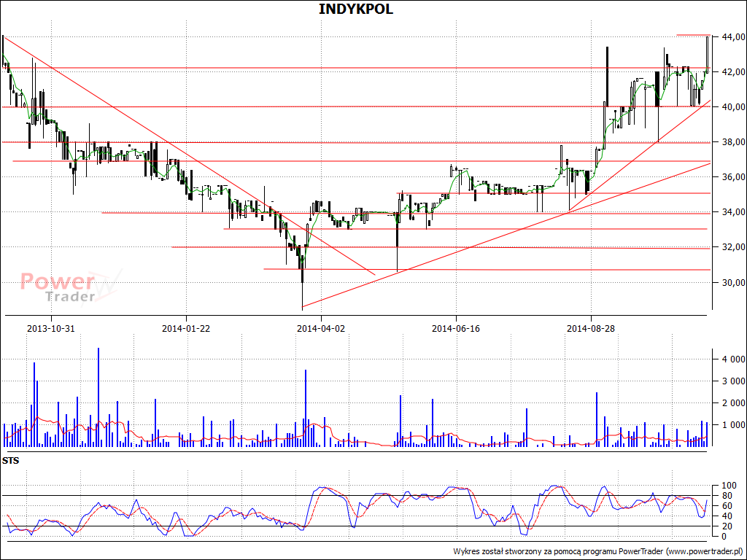Click the 2014-08-28 date label

[x=591, y=329]
